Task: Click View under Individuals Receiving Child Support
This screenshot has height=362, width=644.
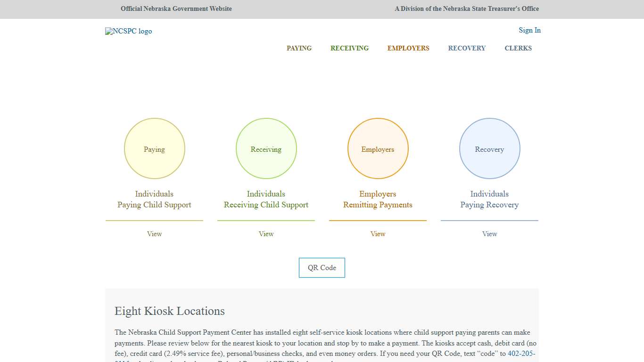Action: tap(266, 234)
